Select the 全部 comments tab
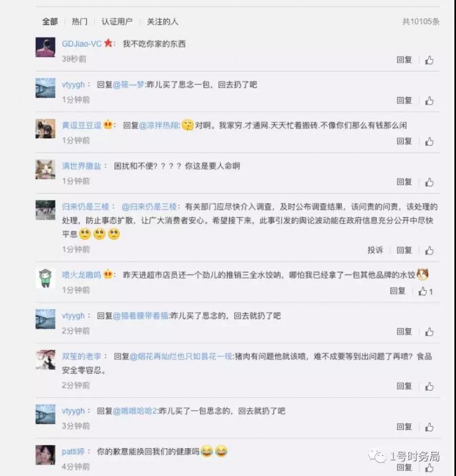Screen dimensions: 456x476 point(50,22)
